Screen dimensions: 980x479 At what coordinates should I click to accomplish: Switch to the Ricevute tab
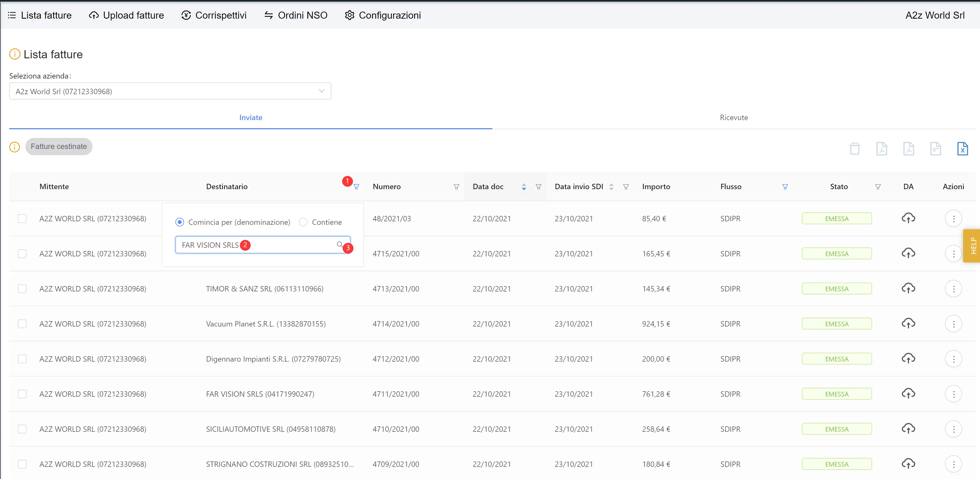pos(733,118)
